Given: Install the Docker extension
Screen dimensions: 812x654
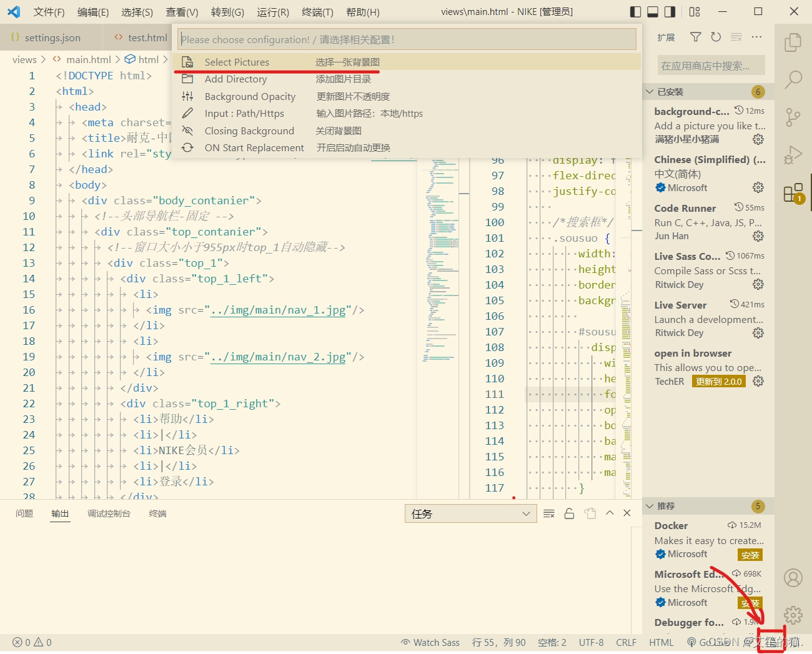Looking at the screenshot, I should pos(750,555).
